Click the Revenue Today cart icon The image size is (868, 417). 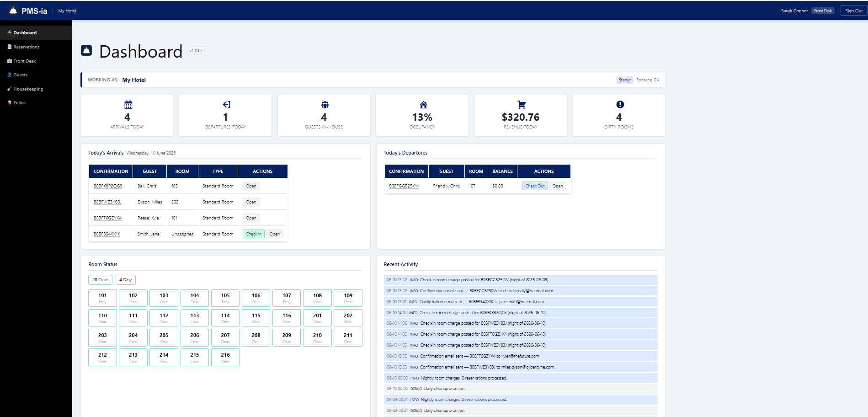[x=522, y=105]
